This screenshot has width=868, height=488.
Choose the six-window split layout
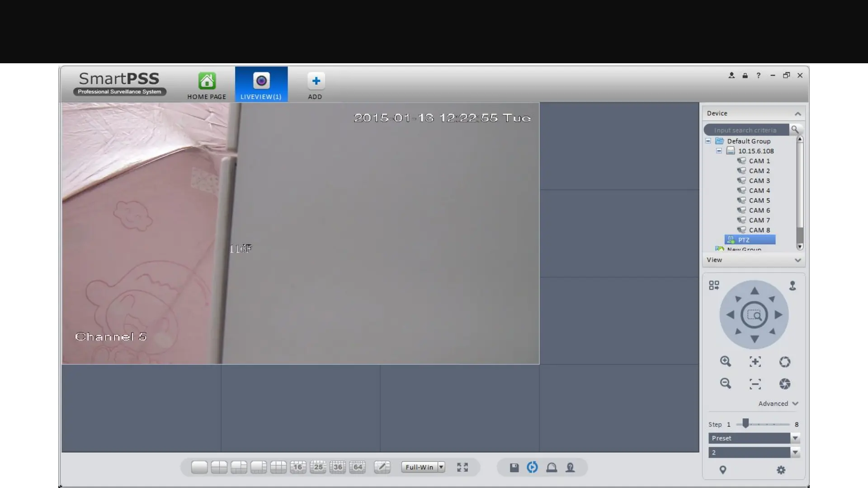[x=239, y=467]
